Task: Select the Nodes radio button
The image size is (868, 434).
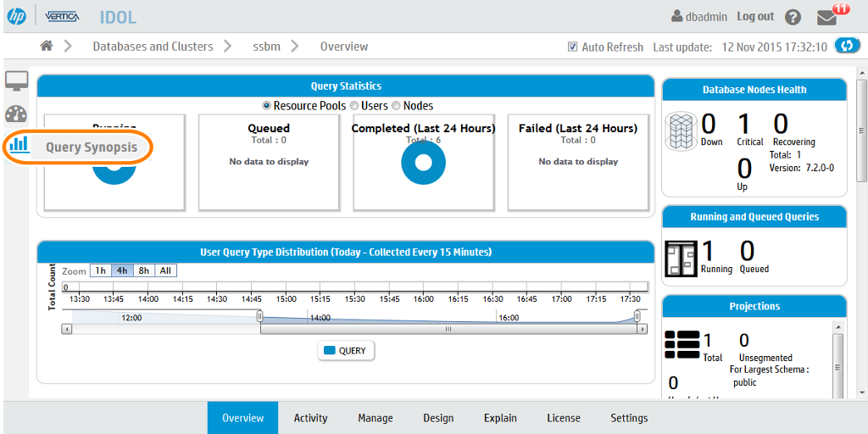Action: point(396,106)
